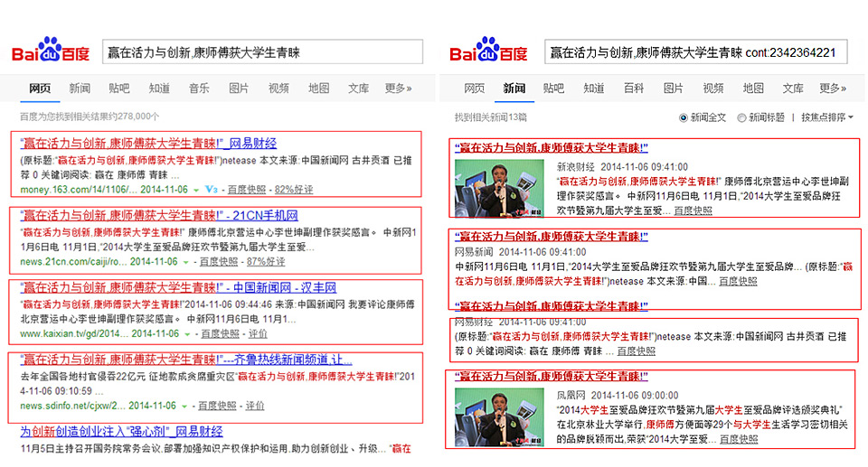868x467 pixels.
Task: Click the 凤凰网 news thumbnail image
Action: point(499,417)
